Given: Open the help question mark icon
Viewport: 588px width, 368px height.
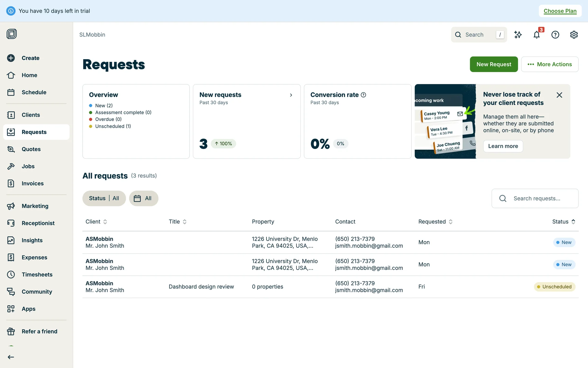Looking at the screenshot, I should tap(555, 35).
